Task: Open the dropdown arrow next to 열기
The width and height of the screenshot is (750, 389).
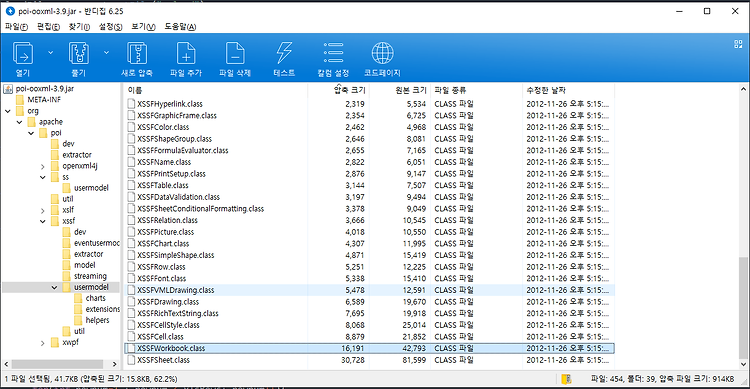Action: (50, 53)
